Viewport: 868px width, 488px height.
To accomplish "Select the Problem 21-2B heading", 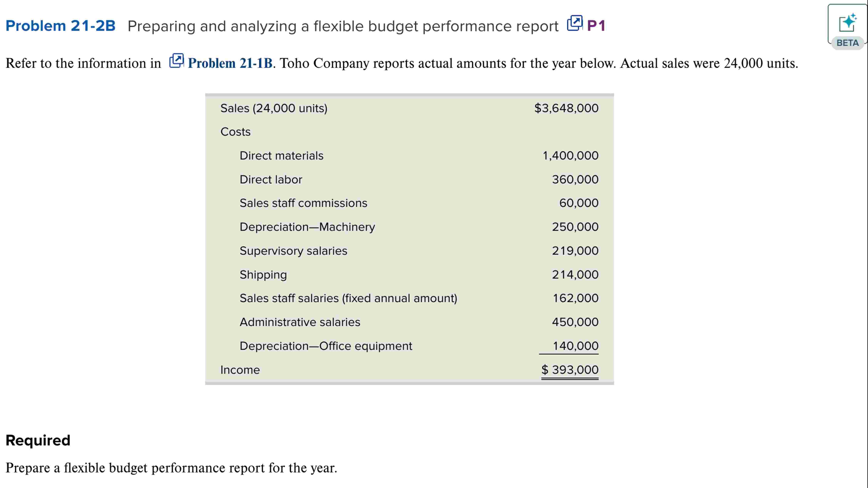I will (x=61, y=26).
